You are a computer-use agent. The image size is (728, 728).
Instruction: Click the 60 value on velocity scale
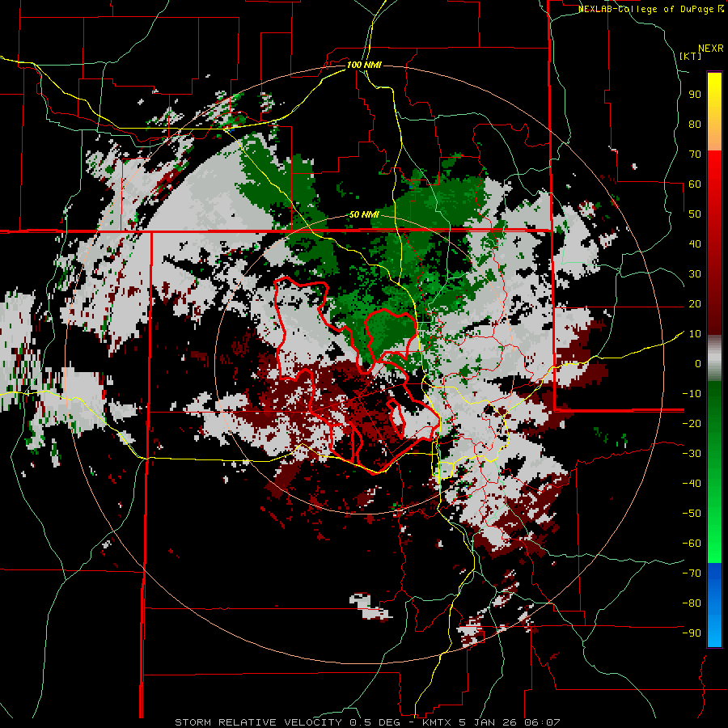coord(695,184)
